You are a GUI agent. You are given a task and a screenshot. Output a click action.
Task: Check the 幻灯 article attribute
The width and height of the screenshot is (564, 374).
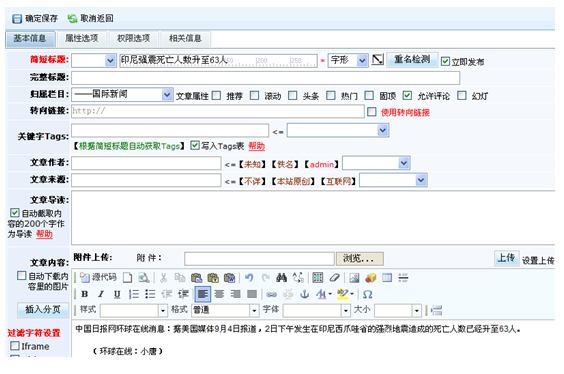(x=462, y=96)
